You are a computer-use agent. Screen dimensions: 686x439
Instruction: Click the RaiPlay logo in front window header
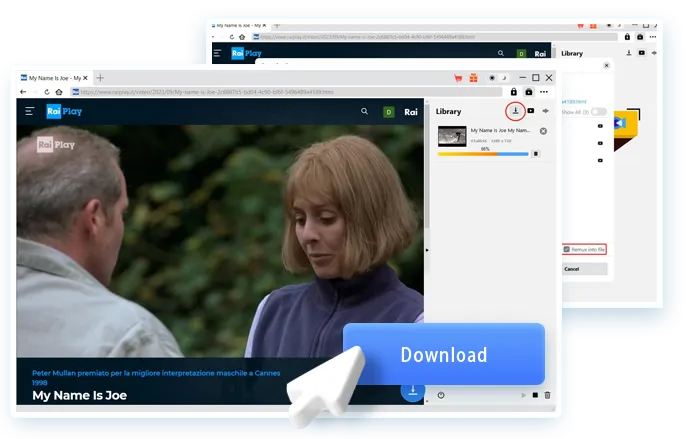[64, 111]
